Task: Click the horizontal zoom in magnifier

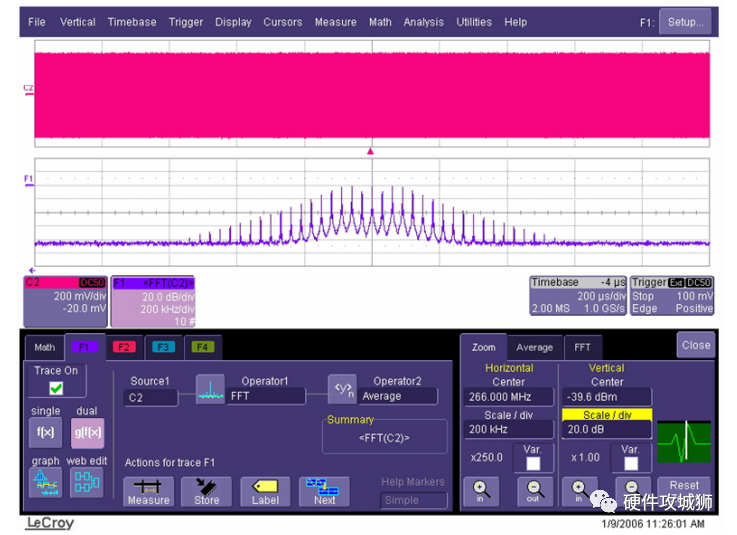Action: click(479, 490)
